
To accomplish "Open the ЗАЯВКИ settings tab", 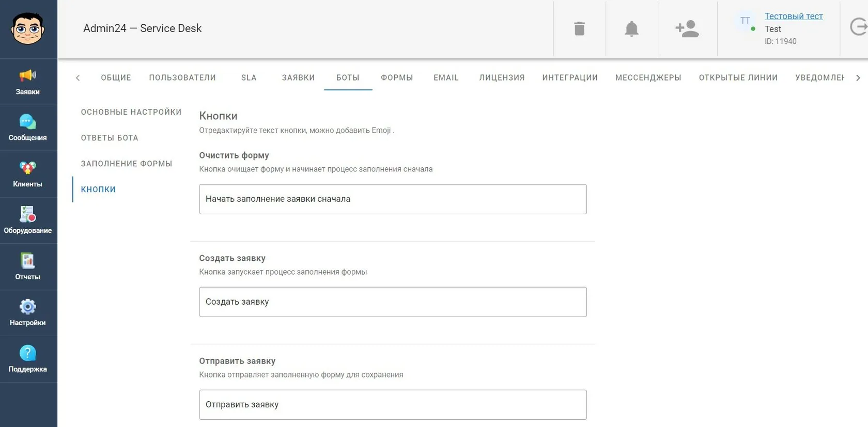I will [298, 77].
